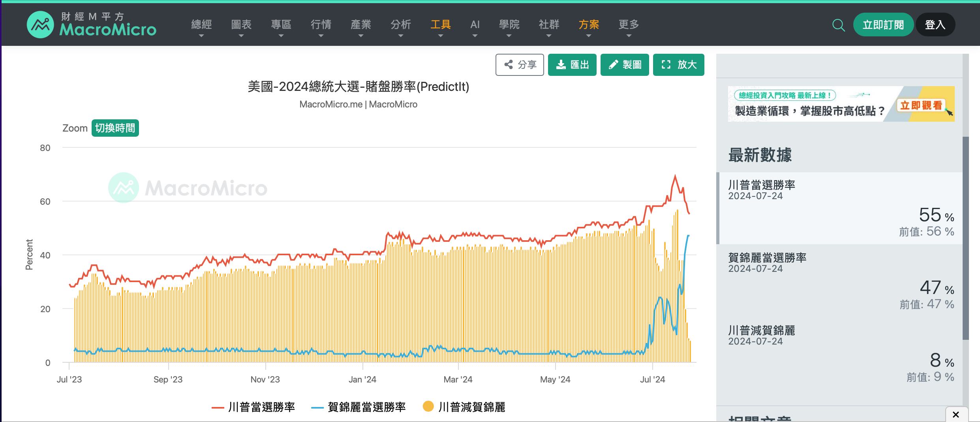Click the search magnifier icon
The height and width of the screenshot is (422, 980).
point(838,25)
